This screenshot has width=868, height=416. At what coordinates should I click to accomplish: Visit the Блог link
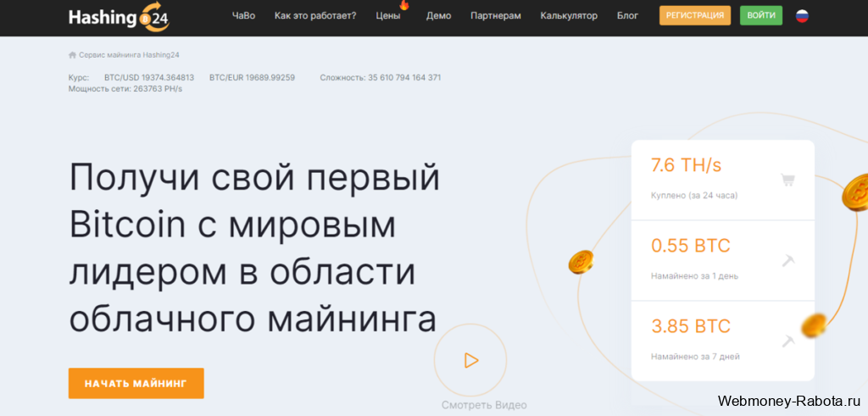(628, 15)
